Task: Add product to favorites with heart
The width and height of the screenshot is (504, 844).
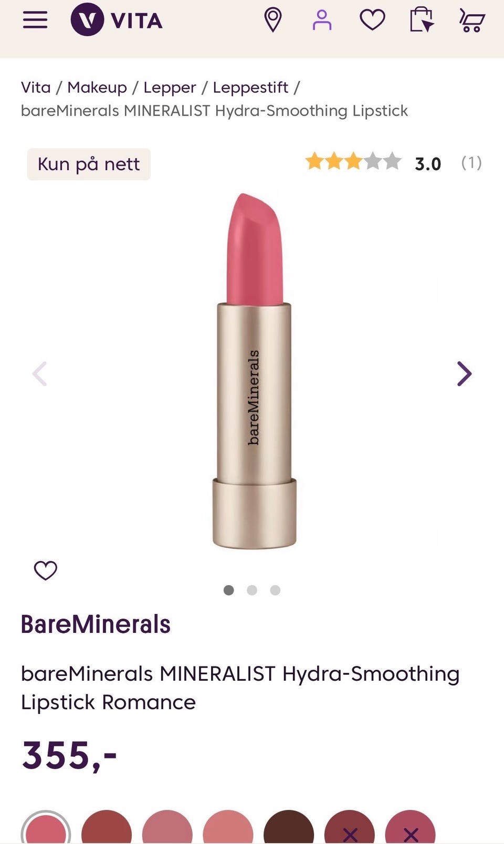Action: 46,570
